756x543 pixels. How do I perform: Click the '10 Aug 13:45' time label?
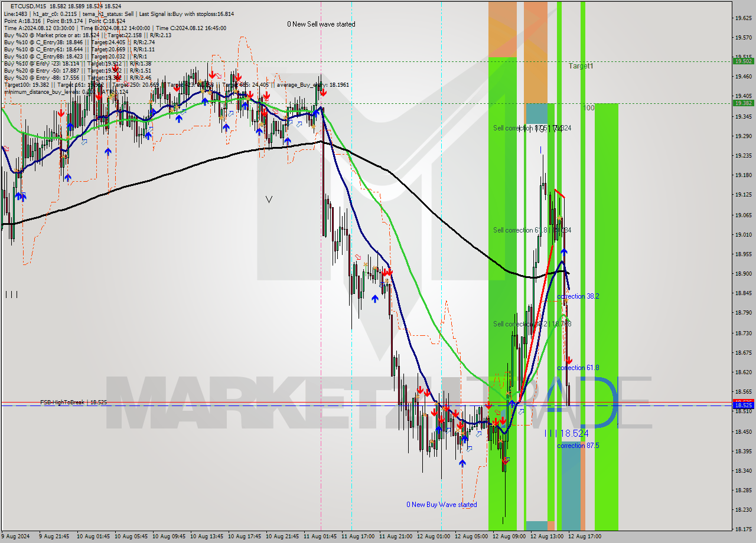tap(207, 537)
